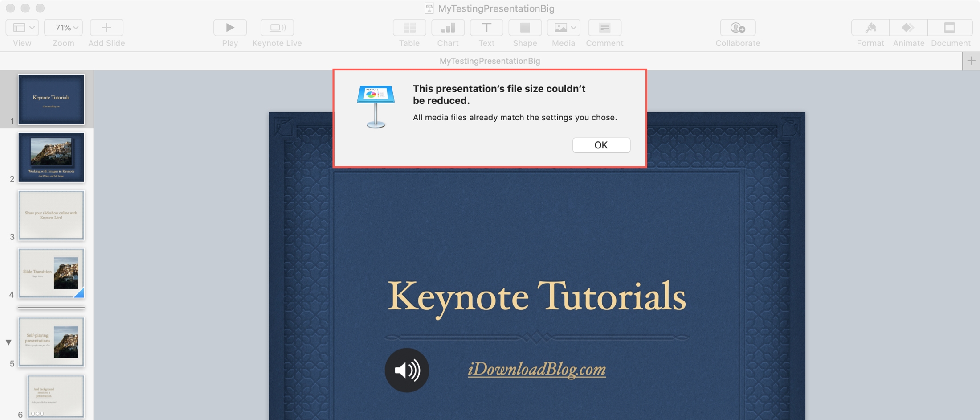Click the Play button to start slideshow
This screenshot has width=980, height=420.
pyautogui.click(x=230, y=28)
